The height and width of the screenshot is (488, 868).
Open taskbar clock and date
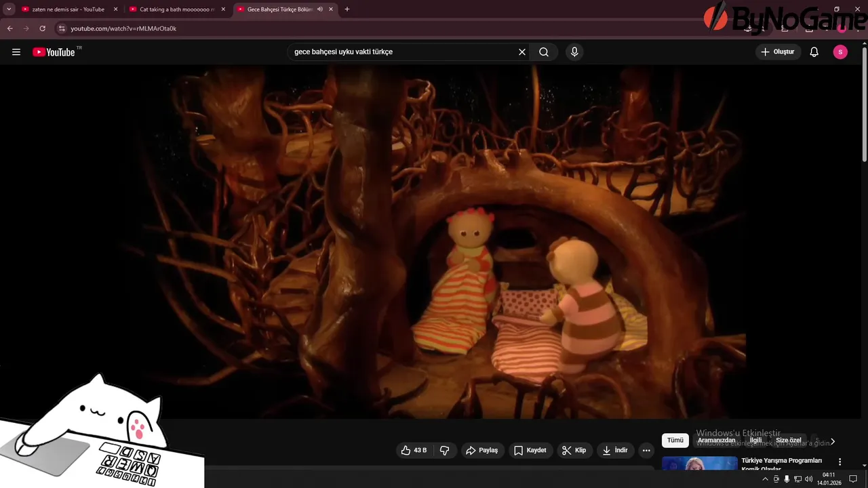829,479
